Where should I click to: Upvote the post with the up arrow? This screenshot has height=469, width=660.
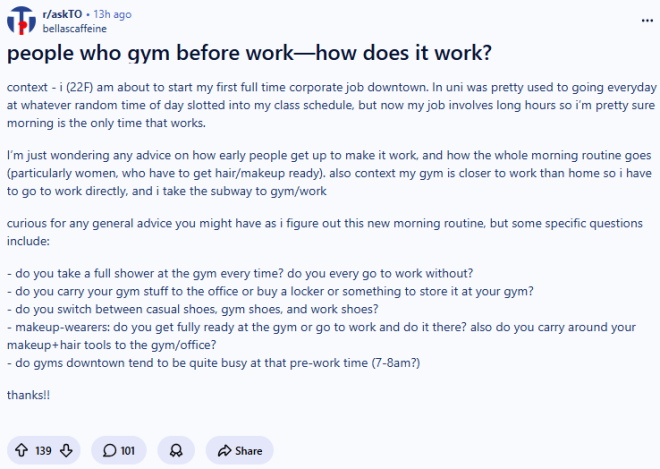(22, 450)
